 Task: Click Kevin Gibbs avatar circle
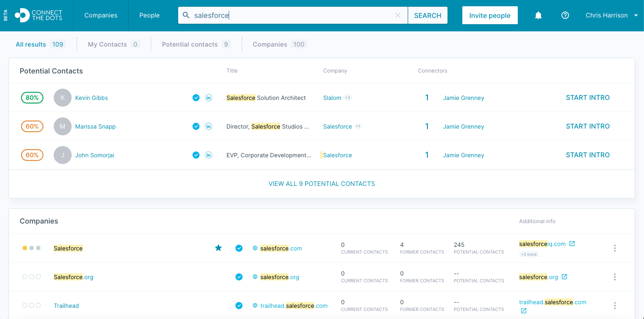(x=63, y=98)
